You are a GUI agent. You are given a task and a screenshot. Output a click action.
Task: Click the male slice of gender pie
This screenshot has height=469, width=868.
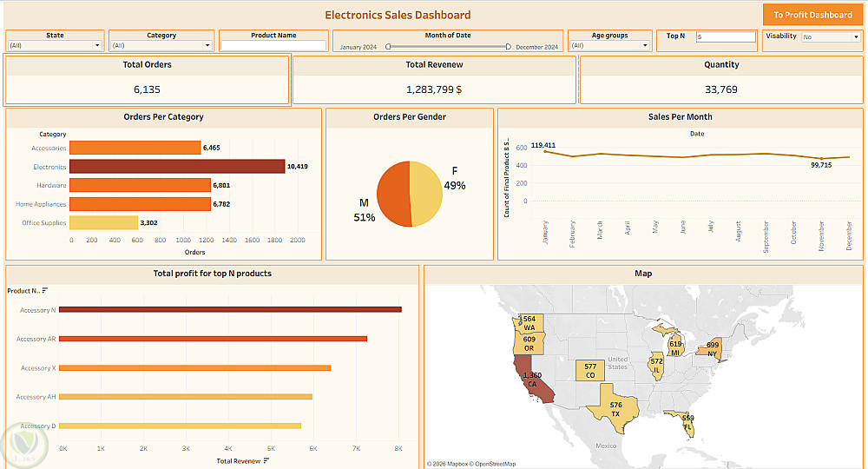393,194
